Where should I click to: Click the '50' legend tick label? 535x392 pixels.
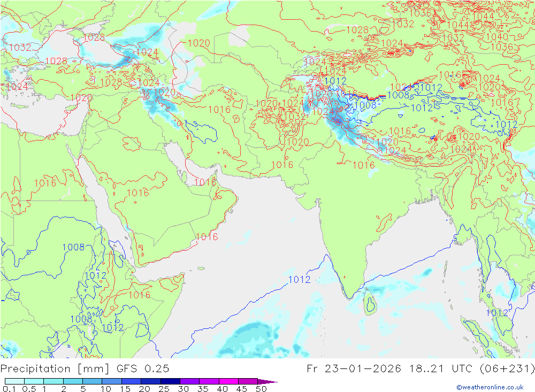click(261, 389)
